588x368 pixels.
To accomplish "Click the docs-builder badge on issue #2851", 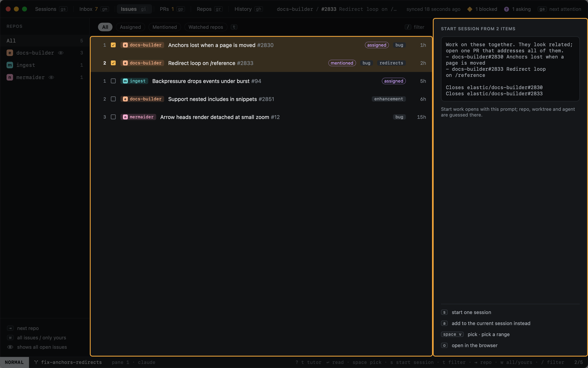I will 142,99.
